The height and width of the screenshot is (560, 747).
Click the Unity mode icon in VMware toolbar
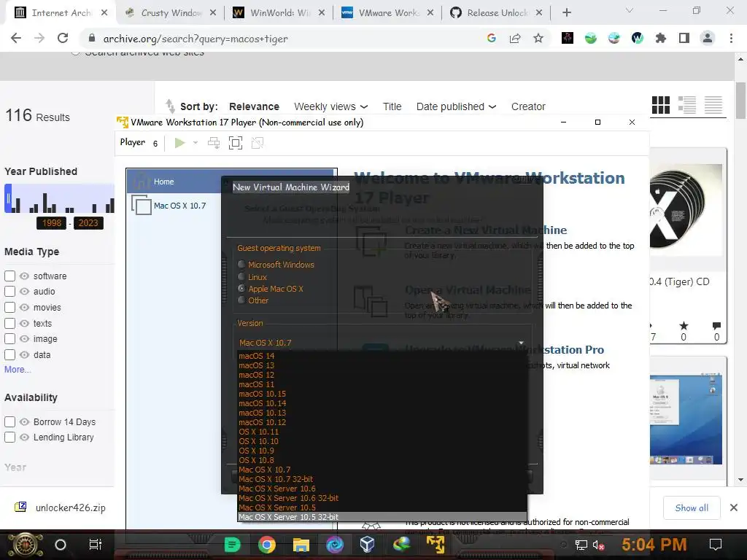pos(258,143)
